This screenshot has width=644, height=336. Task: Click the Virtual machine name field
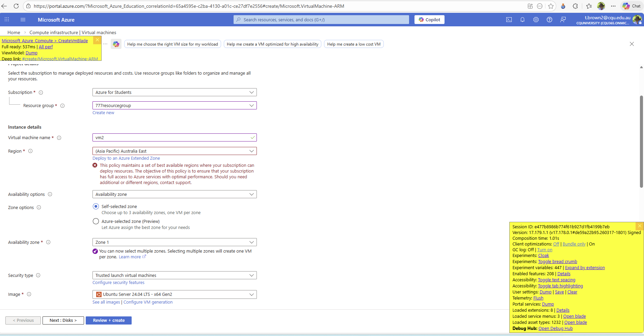(x=175, y=137)
